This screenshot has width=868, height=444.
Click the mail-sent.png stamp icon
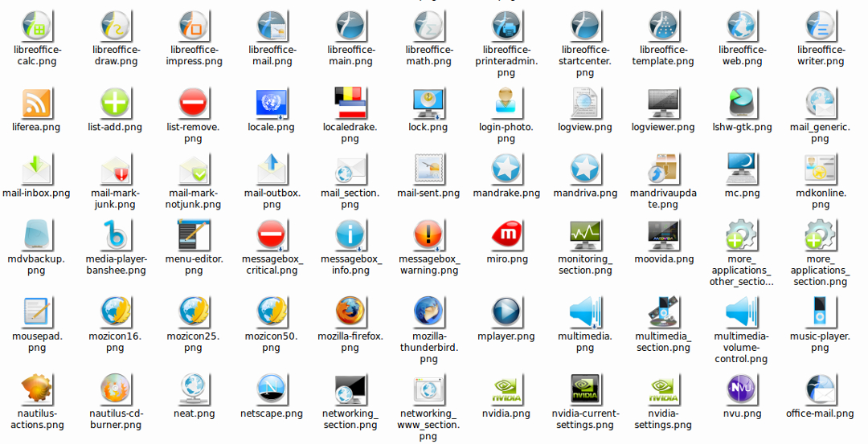click(x=428, y=169)
